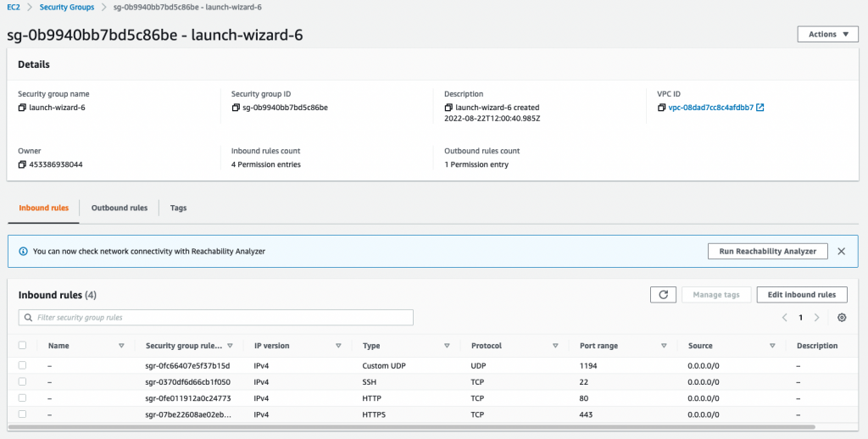Click the Description column header

point(817,346)
